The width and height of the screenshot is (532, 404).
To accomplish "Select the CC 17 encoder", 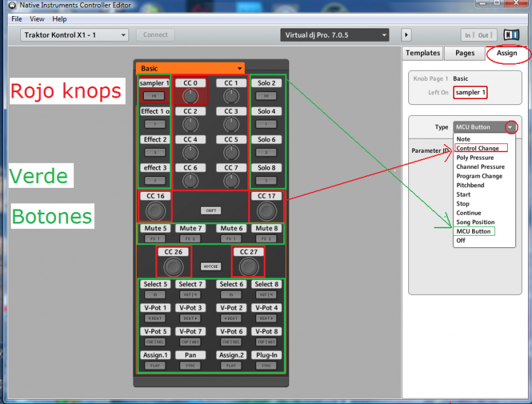I will [x=266, y=211].
